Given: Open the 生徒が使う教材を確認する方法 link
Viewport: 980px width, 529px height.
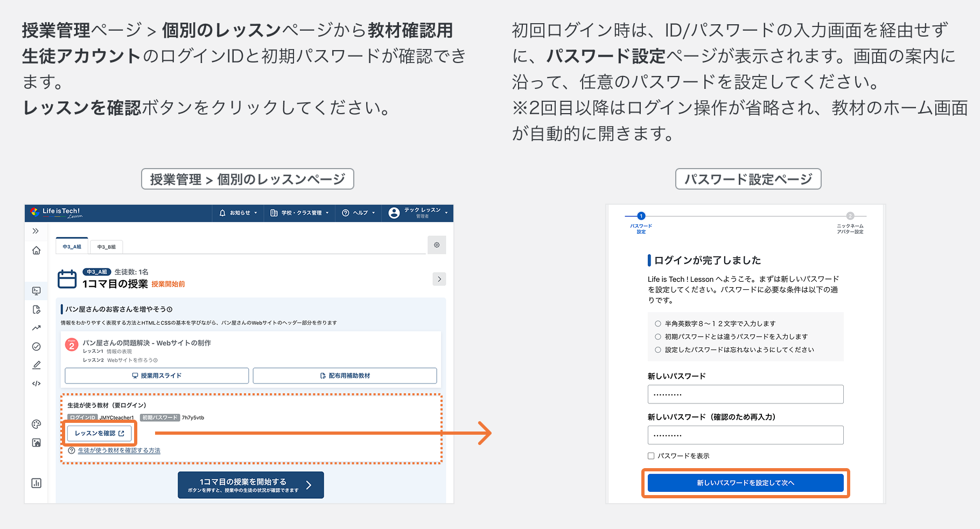Looking at the screenshot, I should [x=120, y=450].
